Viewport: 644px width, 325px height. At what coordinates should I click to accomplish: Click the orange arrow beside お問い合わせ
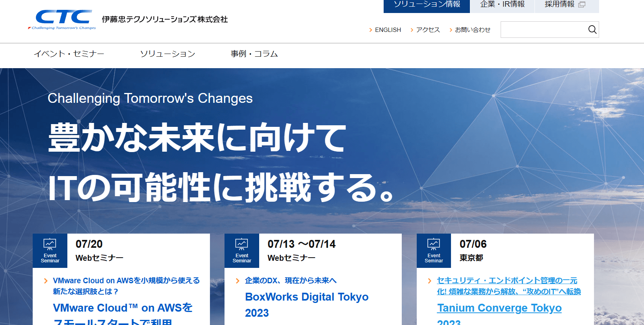[x=451, y=30]
